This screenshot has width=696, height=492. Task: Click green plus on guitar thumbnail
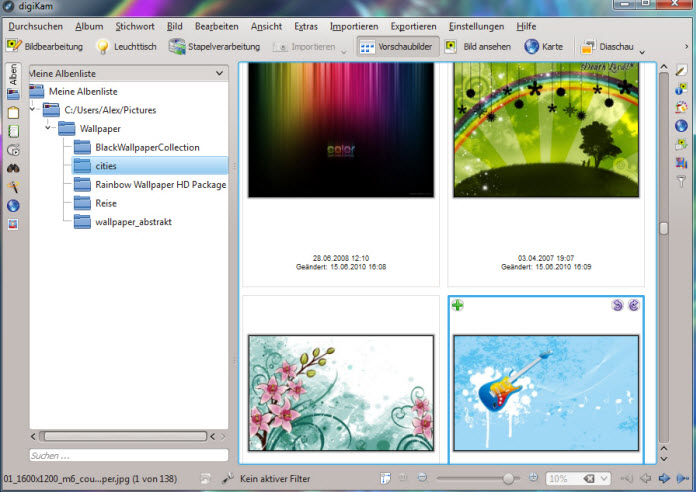coord(458,305)
